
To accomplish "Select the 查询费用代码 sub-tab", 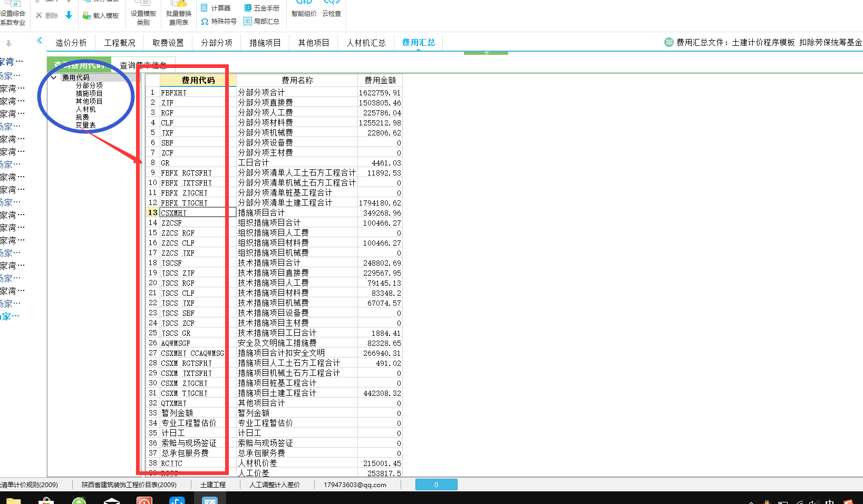I will click(79, 65).
